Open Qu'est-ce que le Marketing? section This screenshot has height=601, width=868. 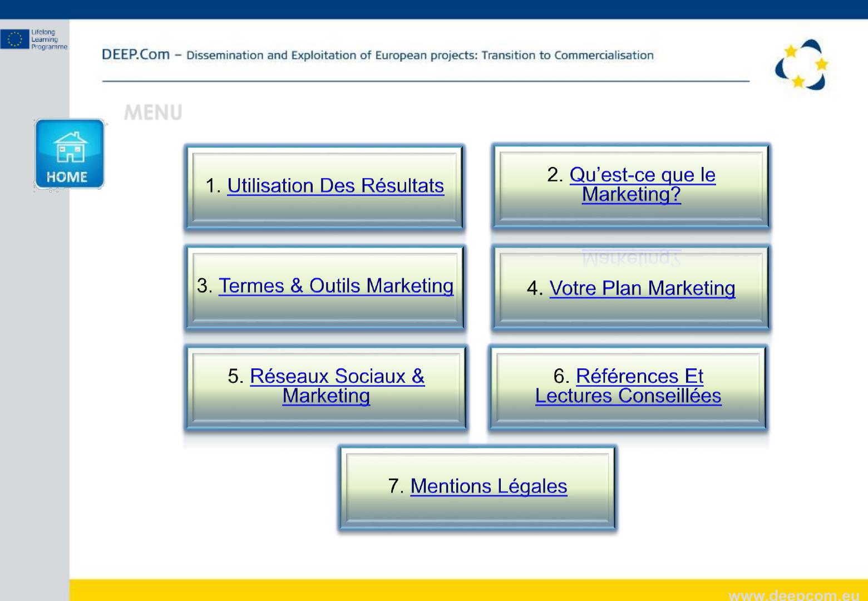tap(642, 184)
